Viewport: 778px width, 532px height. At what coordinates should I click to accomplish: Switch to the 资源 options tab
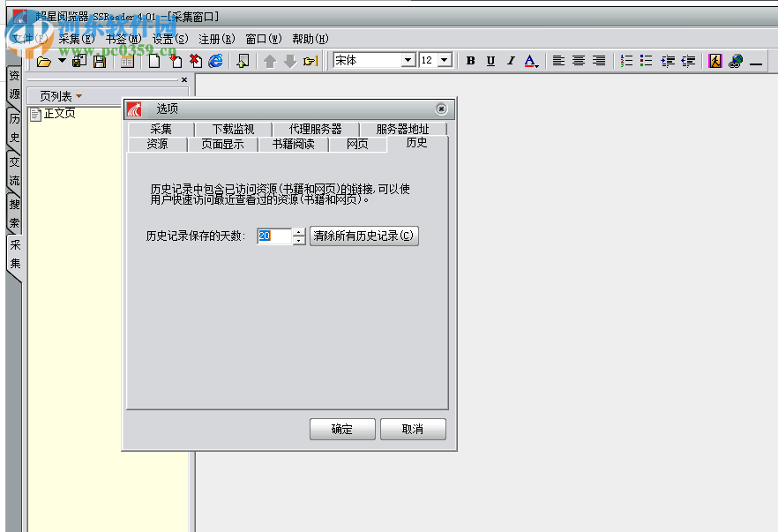tap(157, 144)
